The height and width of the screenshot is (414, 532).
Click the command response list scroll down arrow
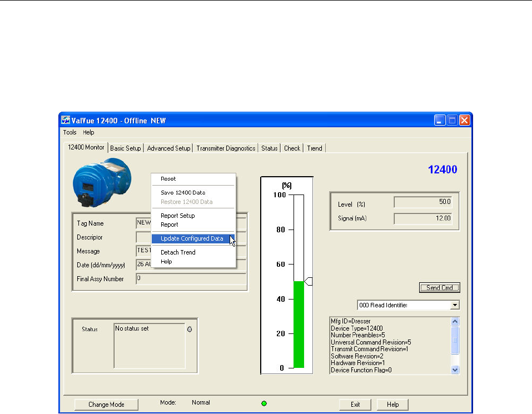click(455, 370)
